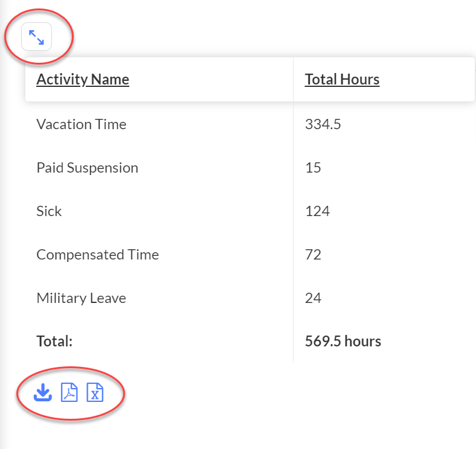Image resolution: width=476 pixels, height=449 pixels.
Task: Click the Total: label in the table
Action: pos(54,342)
